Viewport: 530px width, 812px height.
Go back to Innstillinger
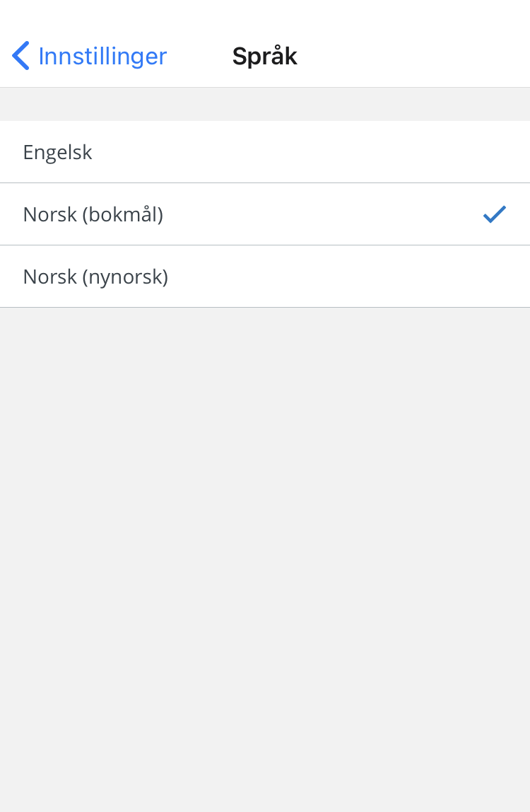90,56
